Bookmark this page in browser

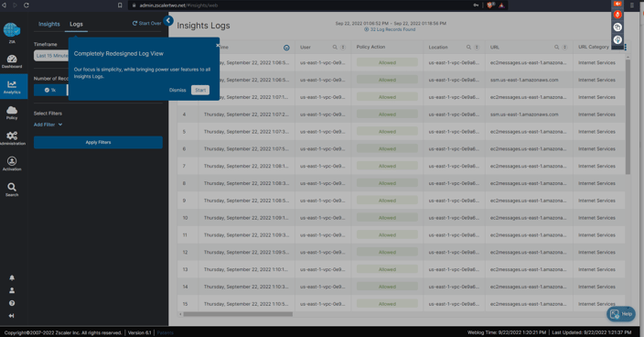coord(120,5)
